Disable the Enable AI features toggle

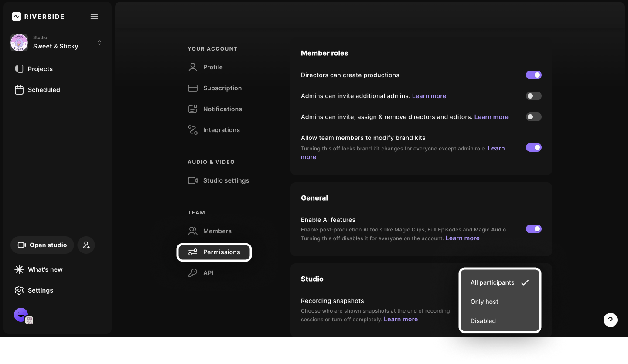click(533, 229)
